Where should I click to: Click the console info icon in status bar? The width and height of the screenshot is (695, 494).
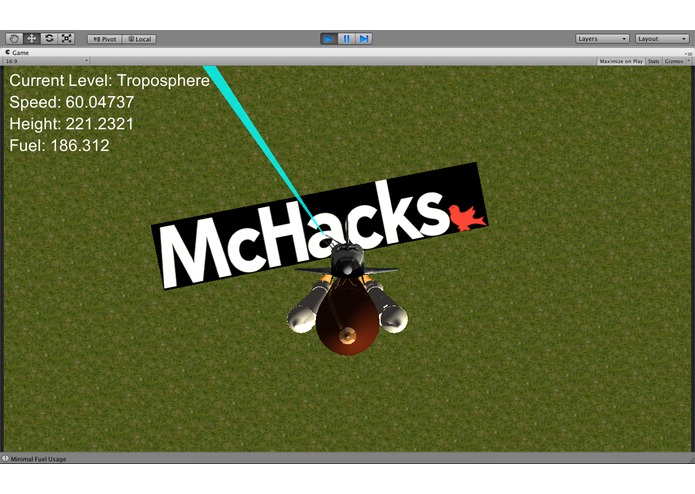pyautogui.click(x=5, y=459)
